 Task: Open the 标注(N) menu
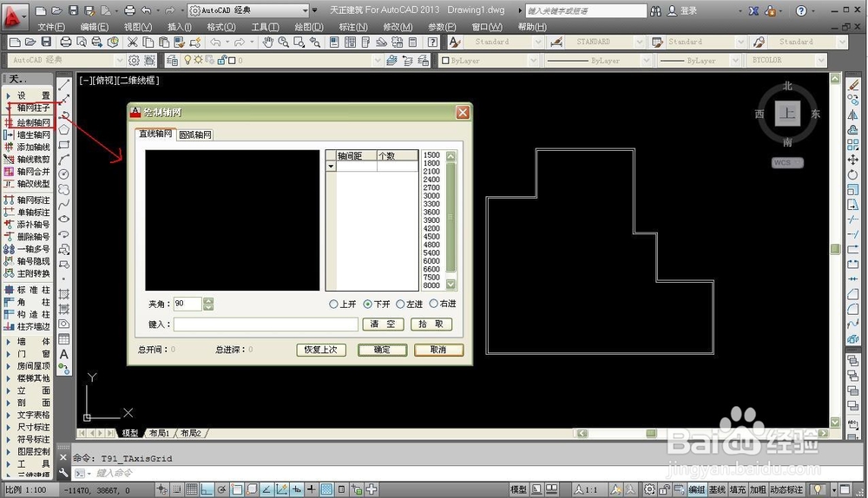pyautogui.click(x=353, y=27)
